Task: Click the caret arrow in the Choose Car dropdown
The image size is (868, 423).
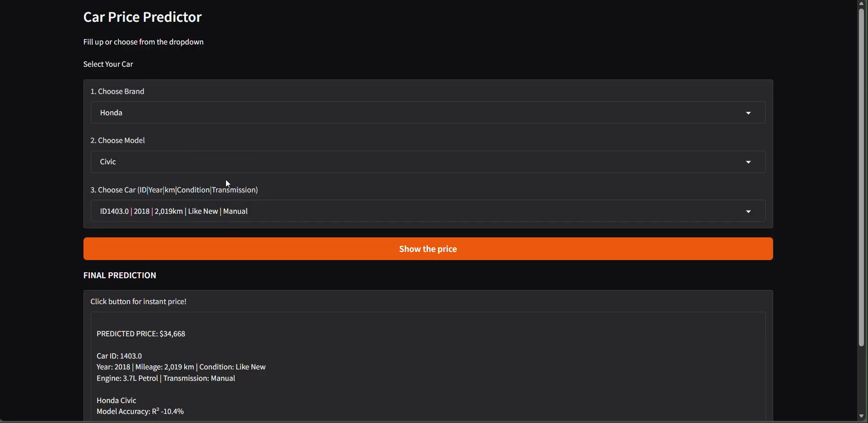Action: click(x=748, y=211)
